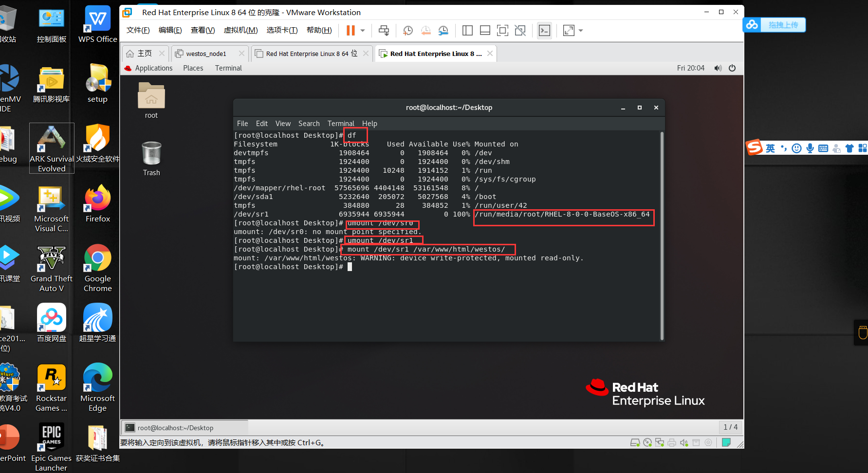Switch VMware to Unity mode
Image resolution: width=868 pixels, height=473 pixels.
(x=520, y=31)
